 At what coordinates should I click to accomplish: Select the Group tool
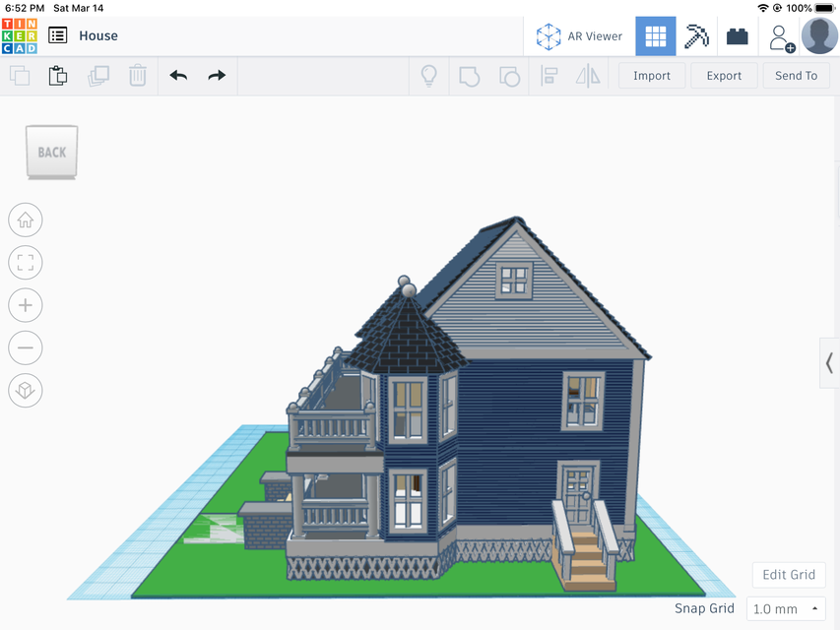point(469,75)
